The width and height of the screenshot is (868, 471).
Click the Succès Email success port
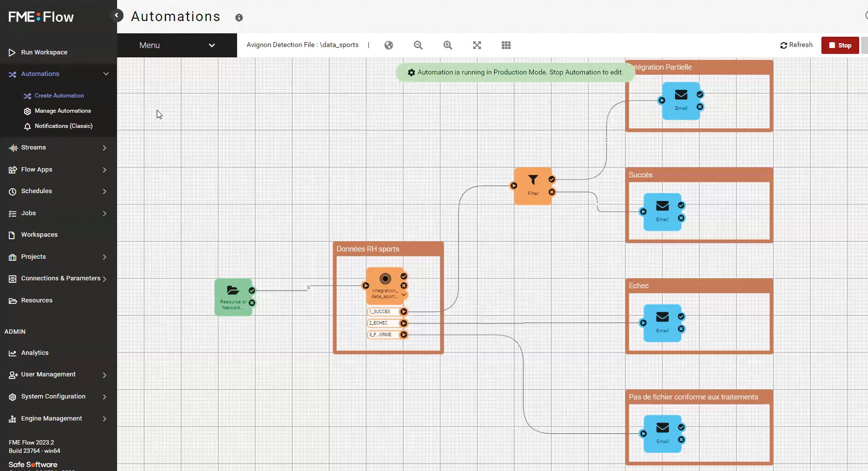click(x=681, y=205)
